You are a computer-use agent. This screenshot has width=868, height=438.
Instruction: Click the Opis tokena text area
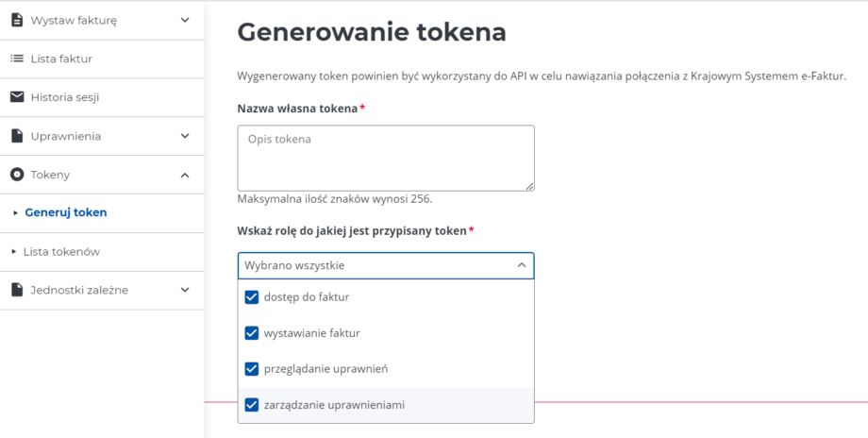coord(386,158)
